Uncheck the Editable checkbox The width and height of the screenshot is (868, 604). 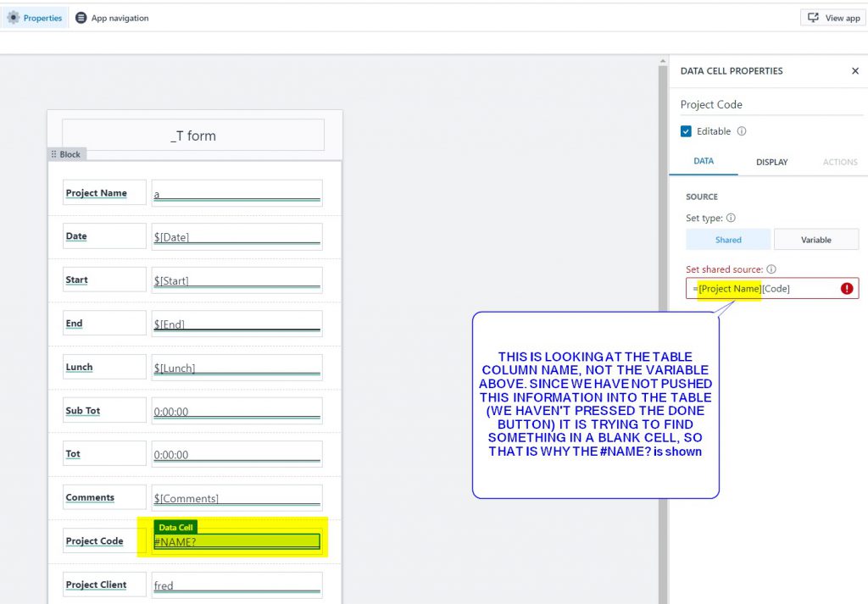pos(687,131)
